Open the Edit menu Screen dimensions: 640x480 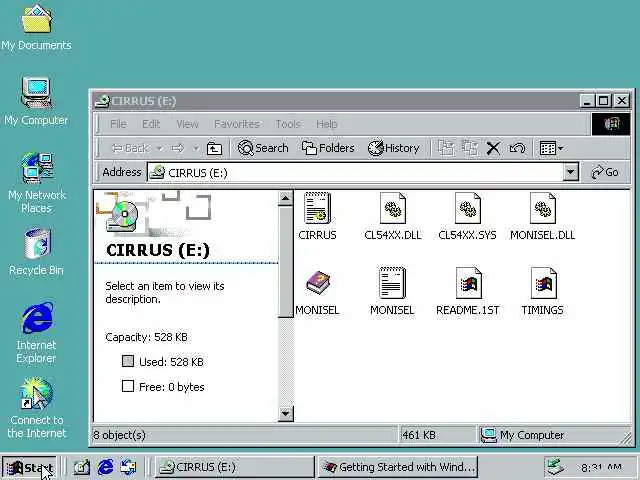[151, 124]
